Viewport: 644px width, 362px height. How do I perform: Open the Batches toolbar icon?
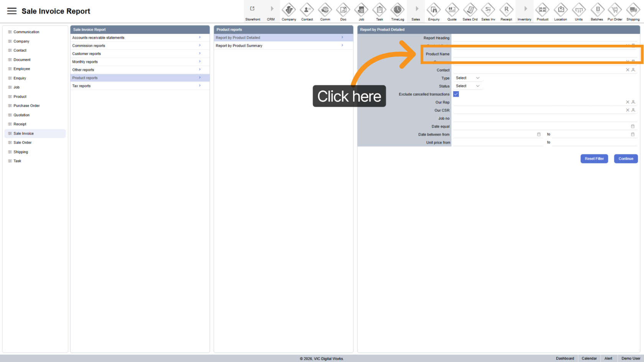[x=597, y=10]
